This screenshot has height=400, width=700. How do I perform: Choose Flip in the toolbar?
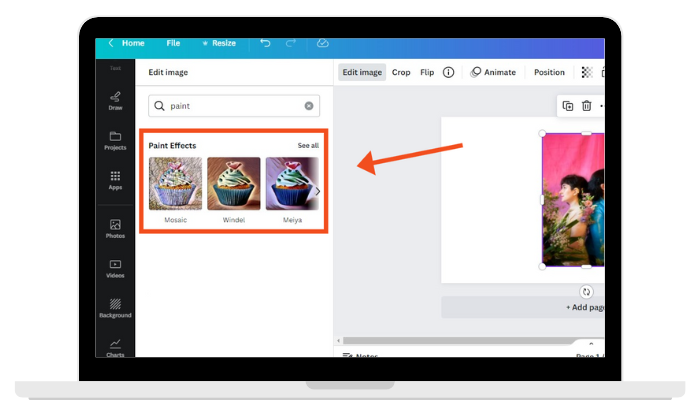[x=427, y=72]
